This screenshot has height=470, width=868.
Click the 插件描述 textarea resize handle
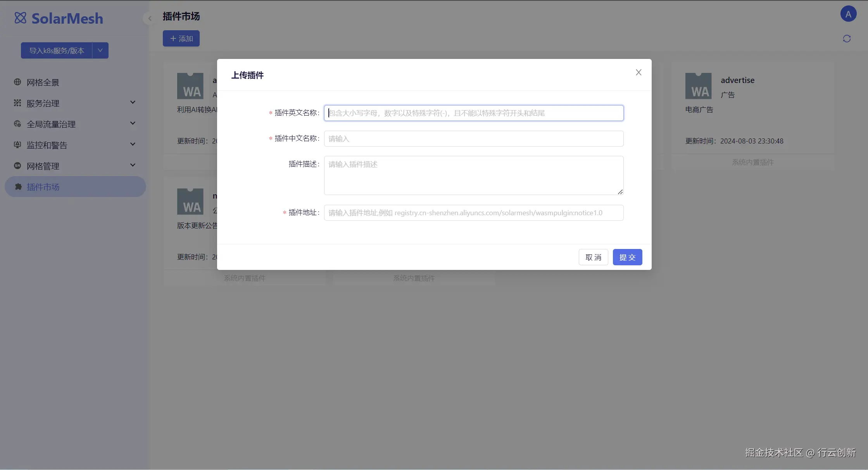620,192
